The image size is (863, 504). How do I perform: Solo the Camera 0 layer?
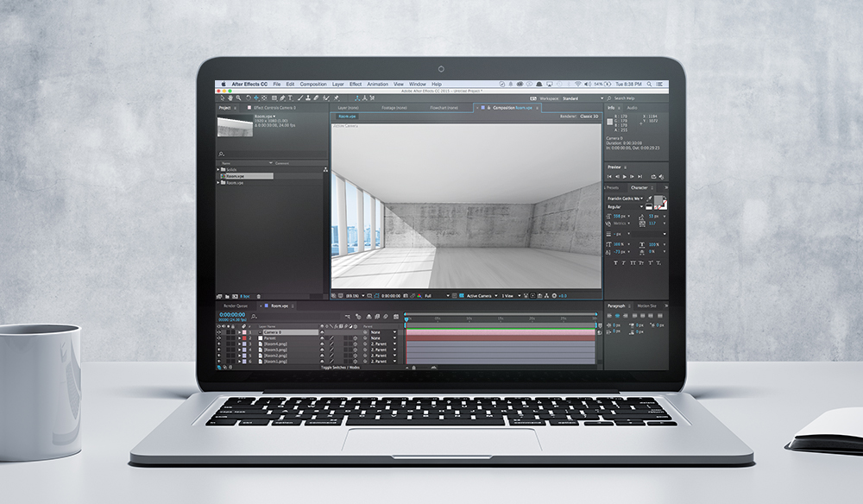point(229,332)
